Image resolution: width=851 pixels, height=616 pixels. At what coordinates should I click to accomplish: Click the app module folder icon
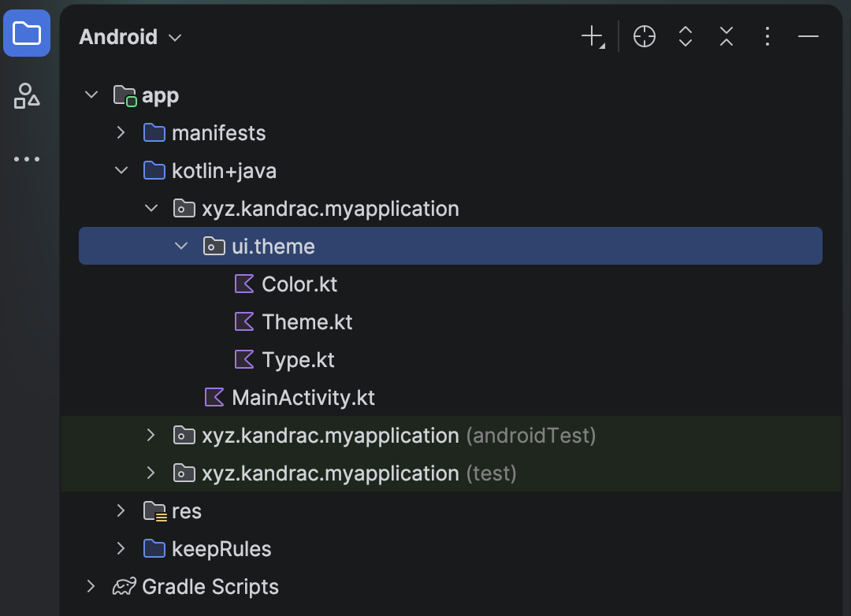tap(124, 96)
